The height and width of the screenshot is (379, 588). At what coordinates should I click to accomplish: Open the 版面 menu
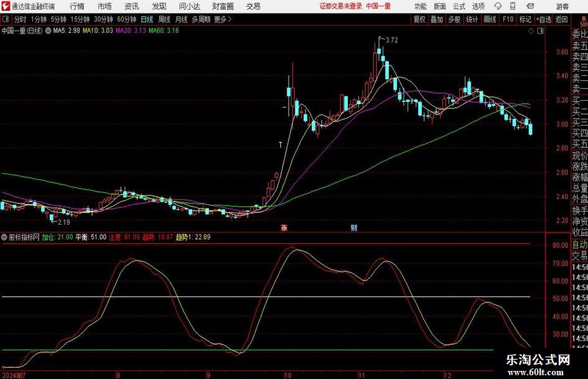point(439,6)
